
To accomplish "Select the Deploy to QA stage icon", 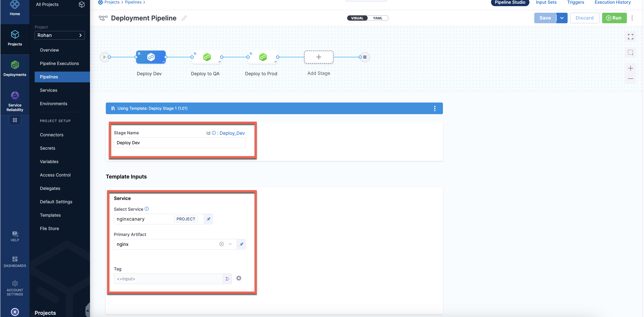I will click(x=207, y=57).
